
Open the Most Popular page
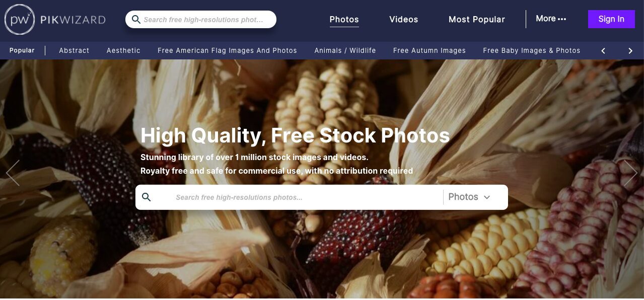click(477, 20)
